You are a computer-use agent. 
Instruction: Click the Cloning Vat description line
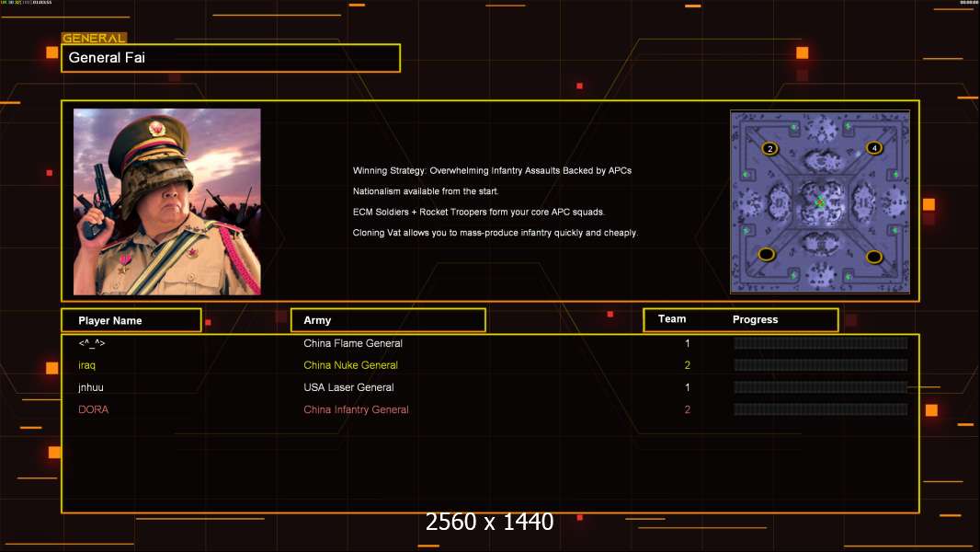pos(496,233)
